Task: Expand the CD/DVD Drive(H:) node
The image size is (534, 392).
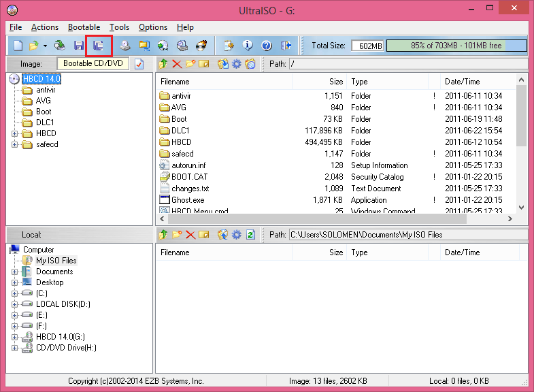Action: tap(14, 348)
